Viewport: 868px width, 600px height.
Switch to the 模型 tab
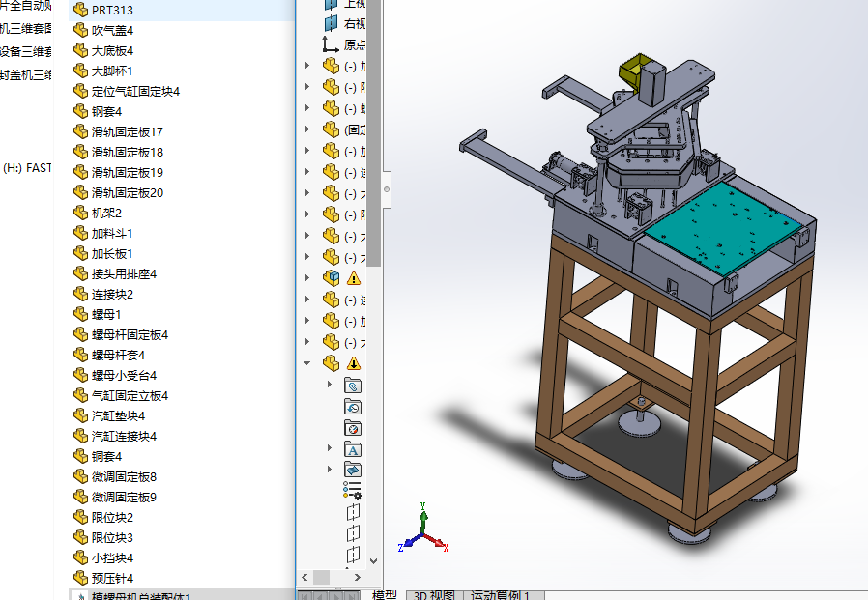[384, 595]
